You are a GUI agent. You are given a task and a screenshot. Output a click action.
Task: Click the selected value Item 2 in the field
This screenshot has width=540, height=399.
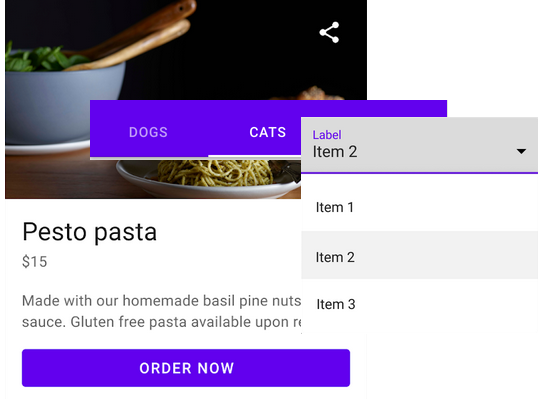335,152
